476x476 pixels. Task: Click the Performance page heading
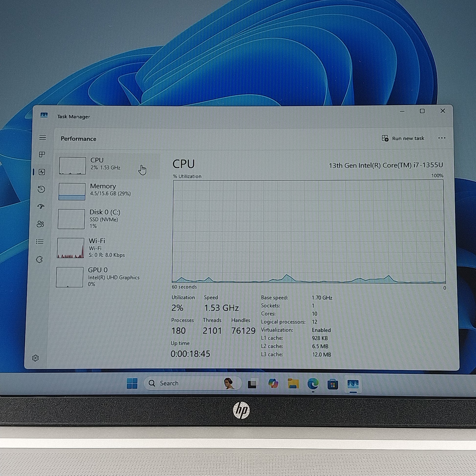pos(78,139)
